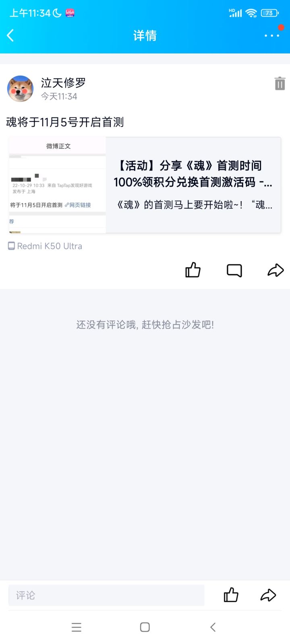Open the 【活动】分享《魂》首测时间 link card title

[x=193, y=174]
